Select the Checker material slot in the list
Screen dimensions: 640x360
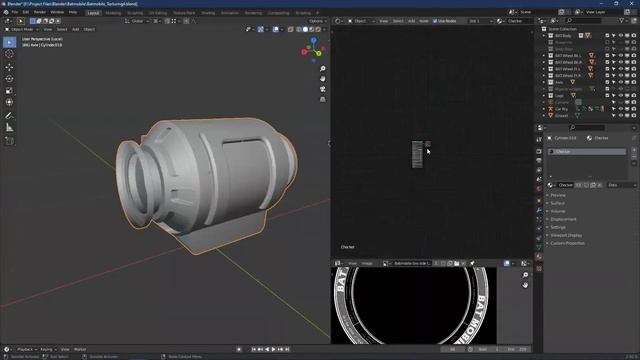587,152
